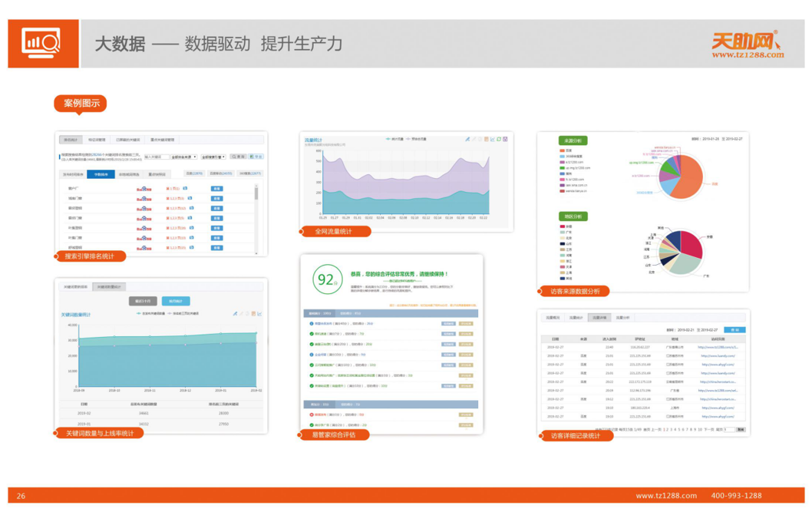Click the www.tz1288.com link in footer
Image resolution: width=812 pixels, height=522 pixels.
665,496
